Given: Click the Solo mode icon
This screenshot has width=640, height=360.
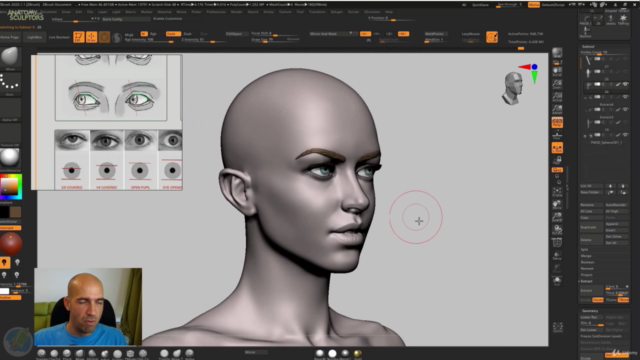Looking at the screenshot, I should (x=557, y=281).
